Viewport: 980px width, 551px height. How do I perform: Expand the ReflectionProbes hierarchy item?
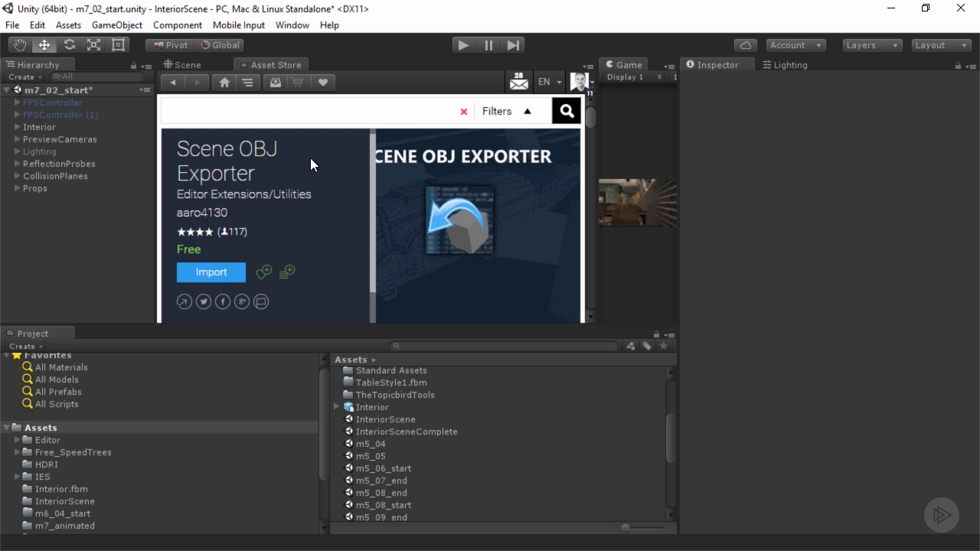(x=17, y=164)
